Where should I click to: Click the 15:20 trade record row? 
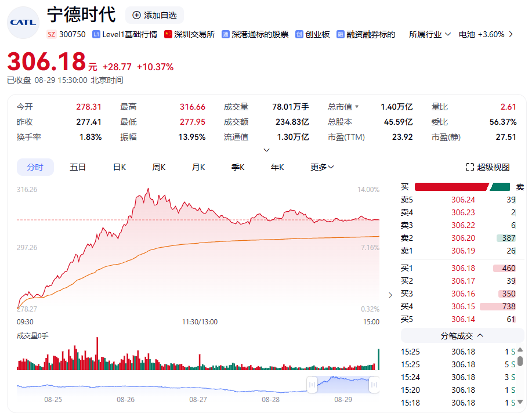click(458, 390)
